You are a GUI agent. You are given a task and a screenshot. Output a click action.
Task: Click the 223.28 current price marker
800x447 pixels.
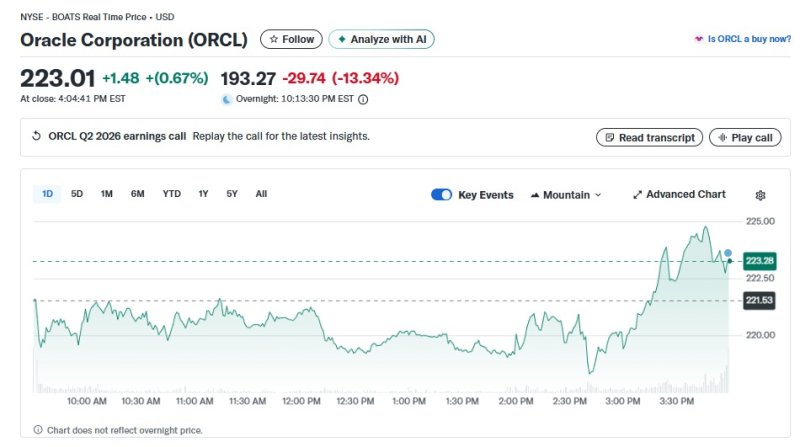[760, 261]
